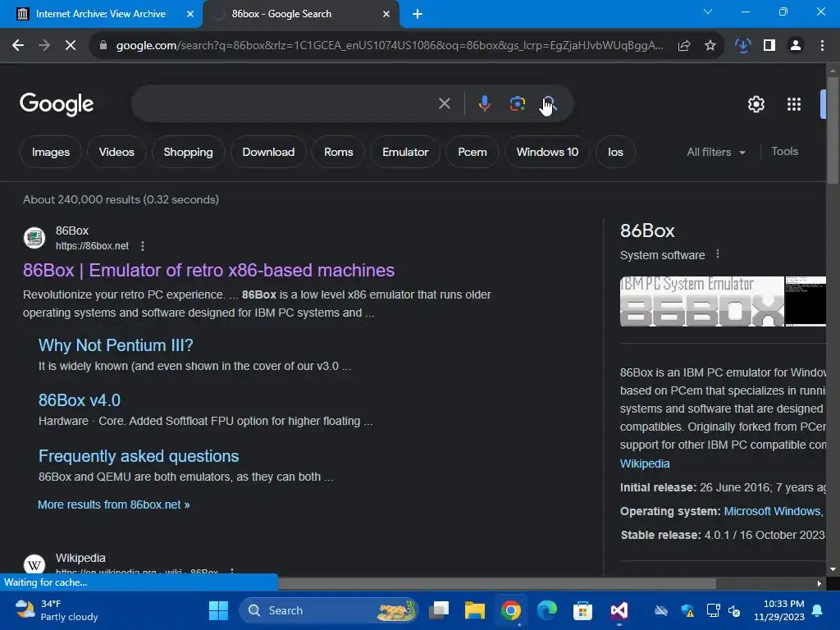This screenshot has height=630, width=840.
Task: Open Google Lens image search icon
Action: [517, 103]
